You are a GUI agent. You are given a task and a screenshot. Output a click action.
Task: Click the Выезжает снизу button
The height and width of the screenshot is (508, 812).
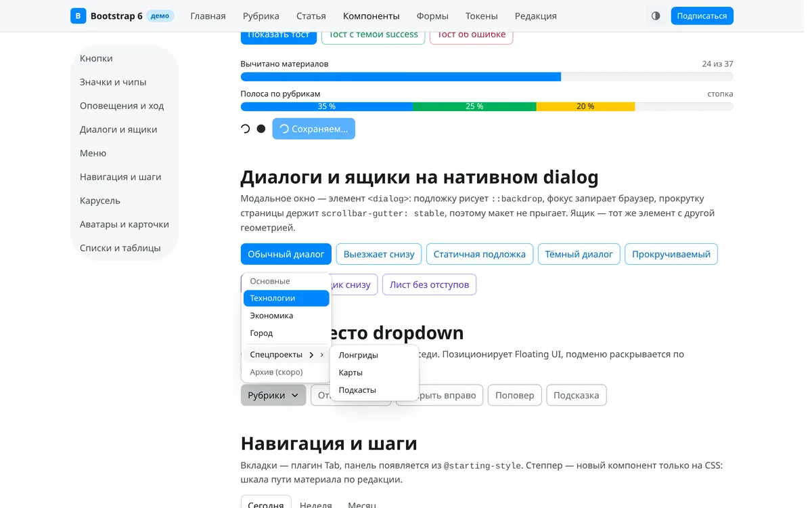click(379, 254)
